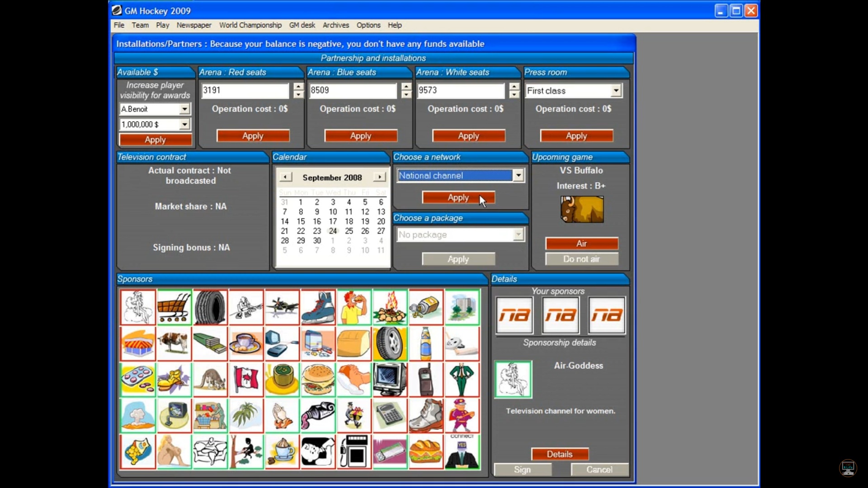This screenshot has height=488, width=868.
Task: Select the gas pump sponsor icon
Action: 354,451
